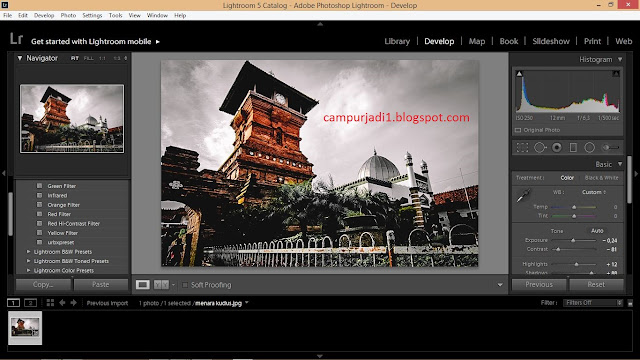Screen dimensions: 640x360
Task: Collapse the top module panel arrow
Action: click(x=320, y=24)
